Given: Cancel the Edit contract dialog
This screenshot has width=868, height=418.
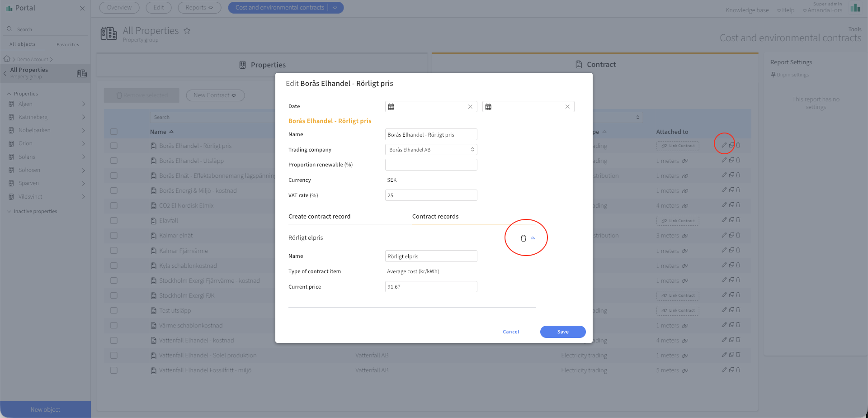Looking at the screenshot, I should (511, 332).
